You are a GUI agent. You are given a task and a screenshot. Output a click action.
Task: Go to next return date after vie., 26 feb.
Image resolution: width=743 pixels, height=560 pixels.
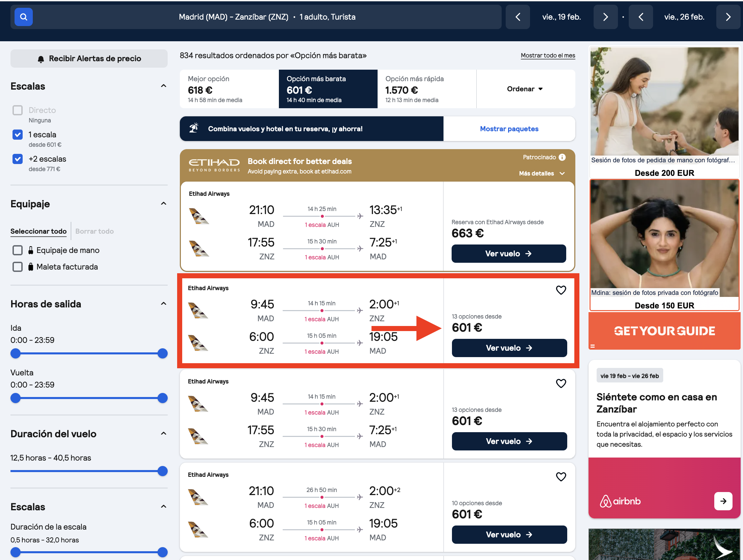[x=728, y=17]
